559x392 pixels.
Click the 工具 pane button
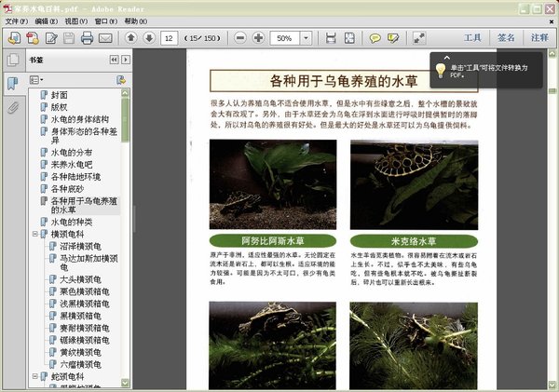[472, 38]
